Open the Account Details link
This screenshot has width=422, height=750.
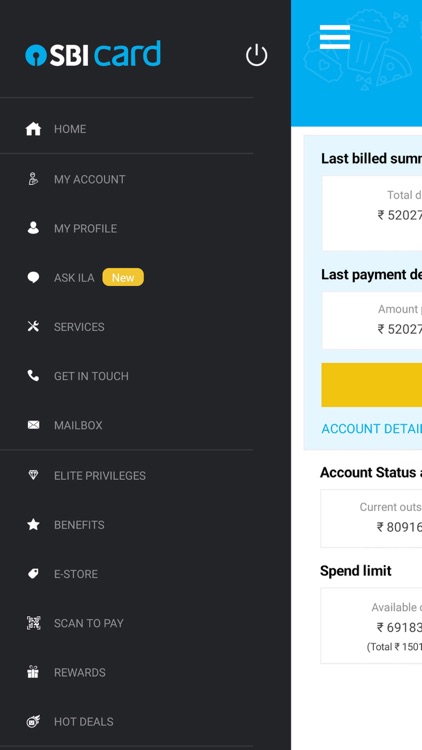371,429
